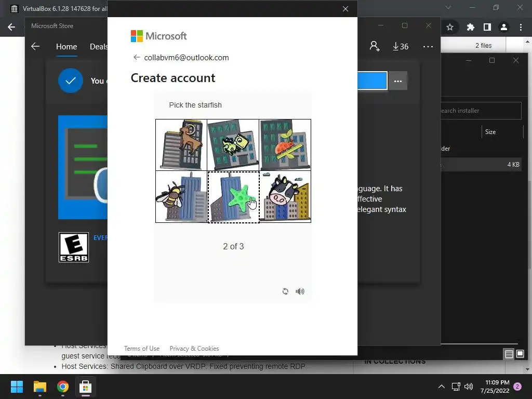Open Store downloads showing 36
The height and width of the screenshot is (399, 532).
click(x=401, y=46)
